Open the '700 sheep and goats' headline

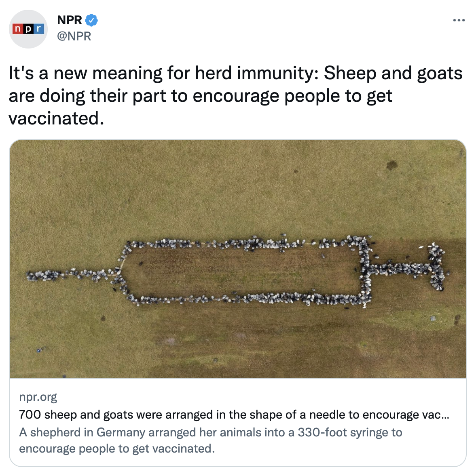pyautogui.click(x=234, y=414)
